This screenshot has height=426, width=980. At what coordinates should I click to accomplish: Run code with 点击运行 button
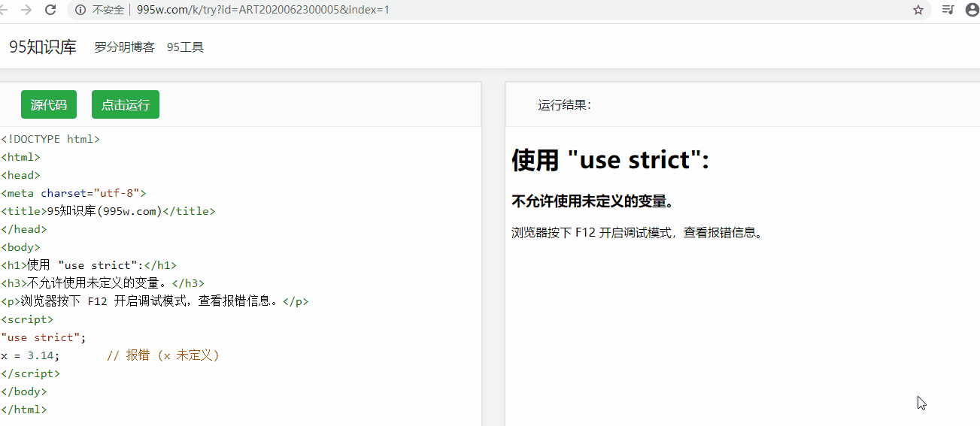pyautogui.click(x=126, y=104)
